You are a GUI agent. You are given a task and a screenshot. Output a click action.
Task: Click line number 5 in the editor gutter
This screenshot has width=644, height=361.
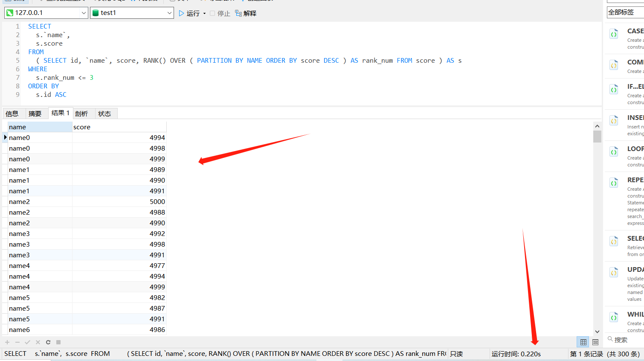(17, 61)
